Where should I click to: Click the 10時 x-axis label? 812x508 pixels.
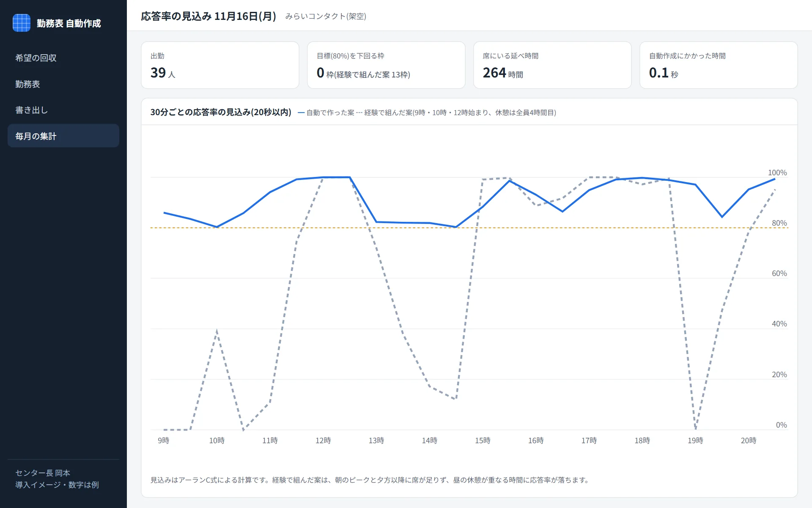[x=217, y=441]
